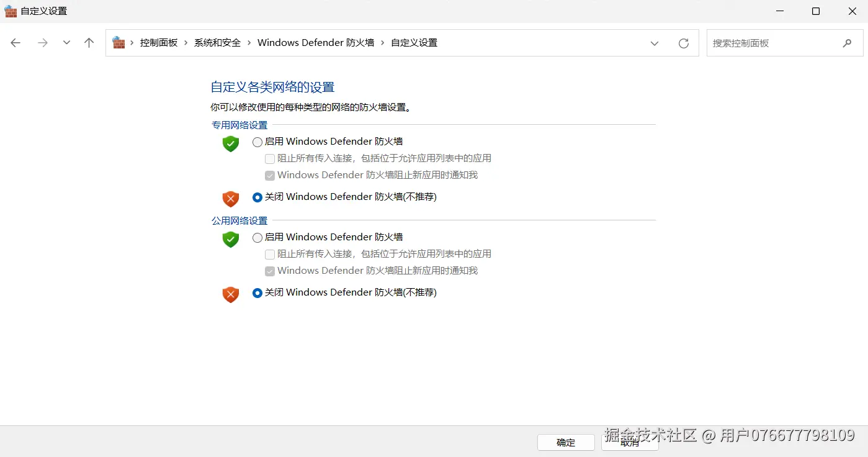Click the control panel icon in address bar

pos(119,43)
